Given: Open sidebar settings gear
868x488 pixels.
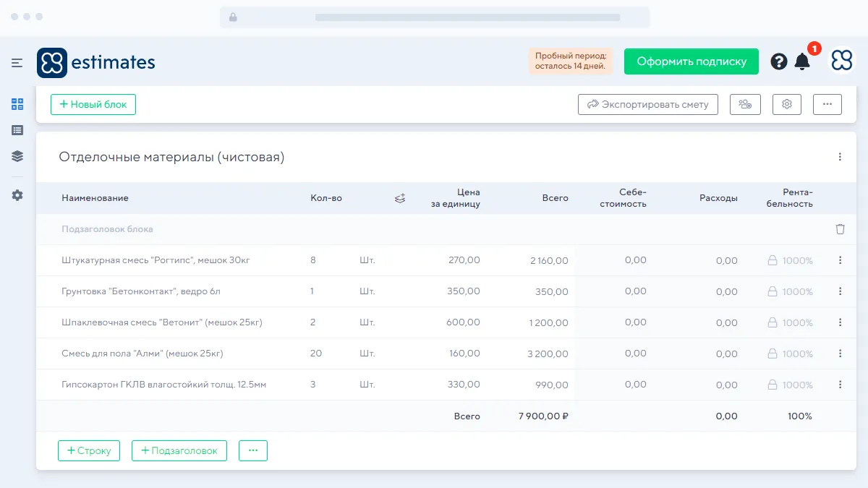Looking at the screenshot, I should point(17,195).
